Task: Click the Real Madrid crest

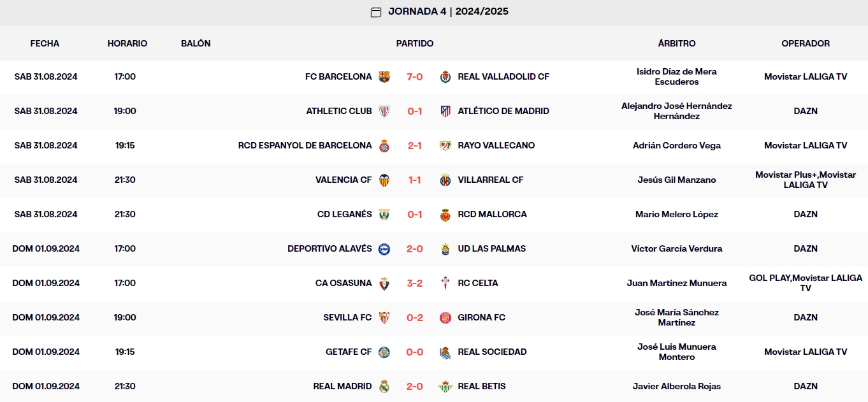Action: (384, 386)
